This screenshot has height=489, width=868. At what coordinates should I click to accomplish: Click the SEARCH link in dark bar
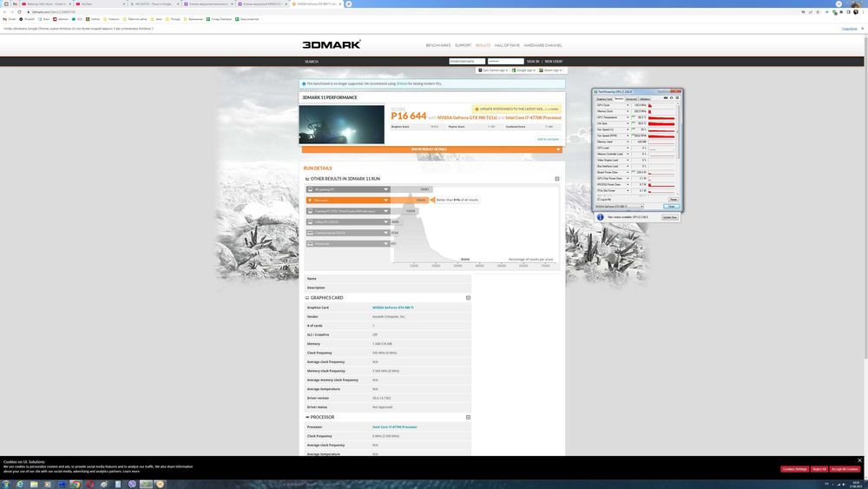pyautogui.click(x=311, y=62)
